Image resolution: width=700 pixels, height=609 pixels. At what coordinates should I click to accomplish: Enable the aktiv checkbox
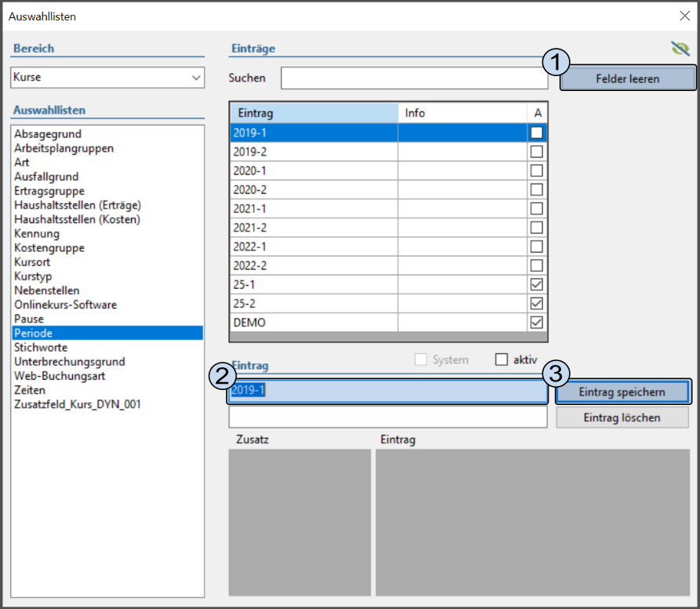point(501,359)
